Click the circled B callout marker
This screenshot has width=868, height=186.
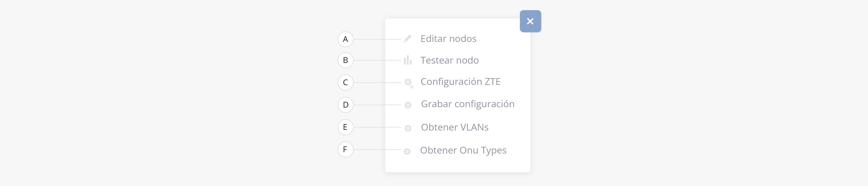(x=346, y=60)
